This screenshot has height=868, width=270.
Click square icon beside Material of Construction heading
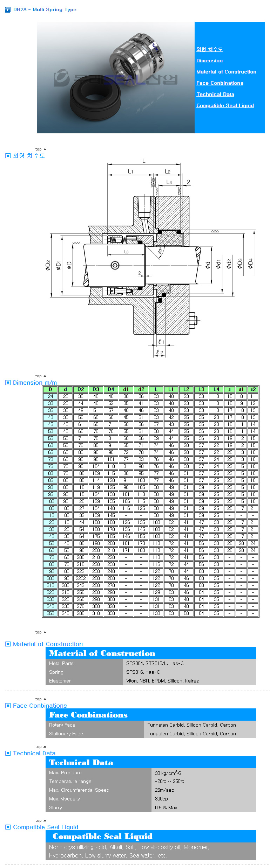click(8, 644)
